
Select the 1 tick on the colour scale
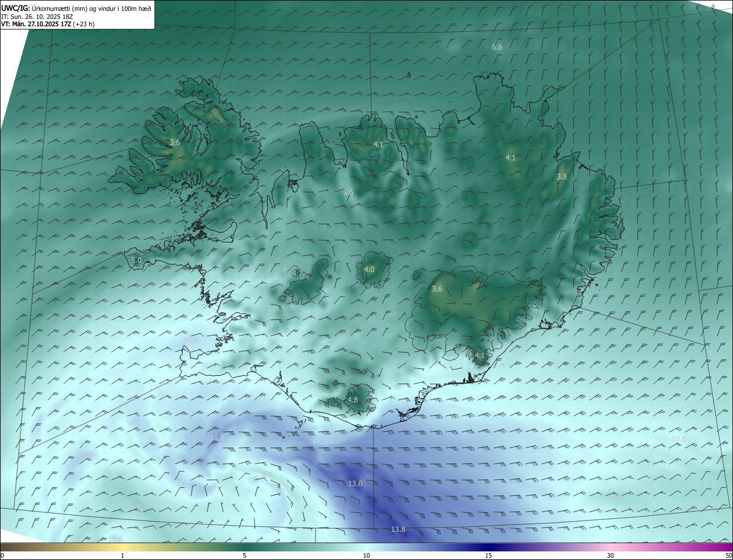pyautogui.click(x=123, y=555)
